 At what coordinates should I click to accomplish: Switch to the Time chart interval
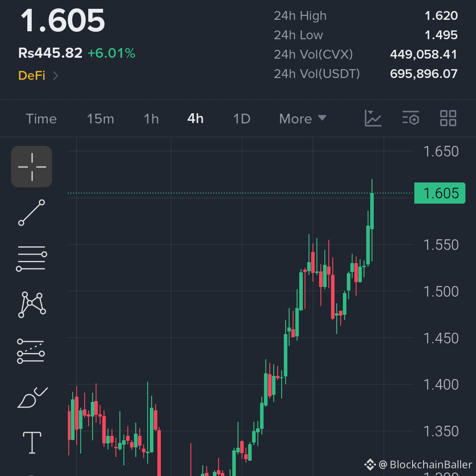(x=41, y=119)
